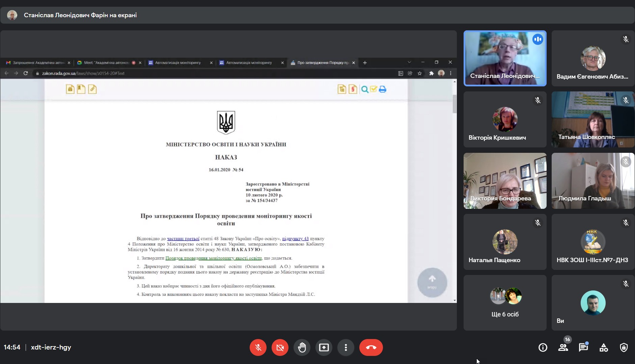This screenshot has height=364, width=635.
Task: Open a new browser tab with plus
Action: tap(365, 63)
